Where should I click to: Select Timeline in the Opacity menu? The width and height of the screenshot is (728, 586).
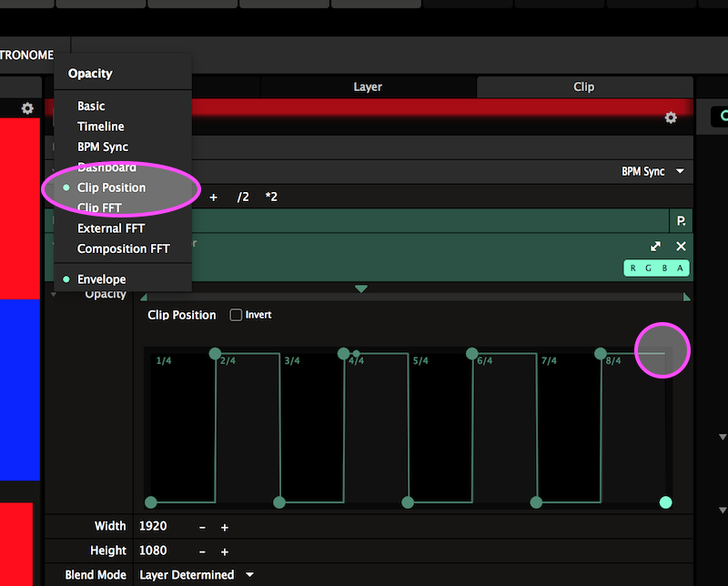(x=100, y=126)
